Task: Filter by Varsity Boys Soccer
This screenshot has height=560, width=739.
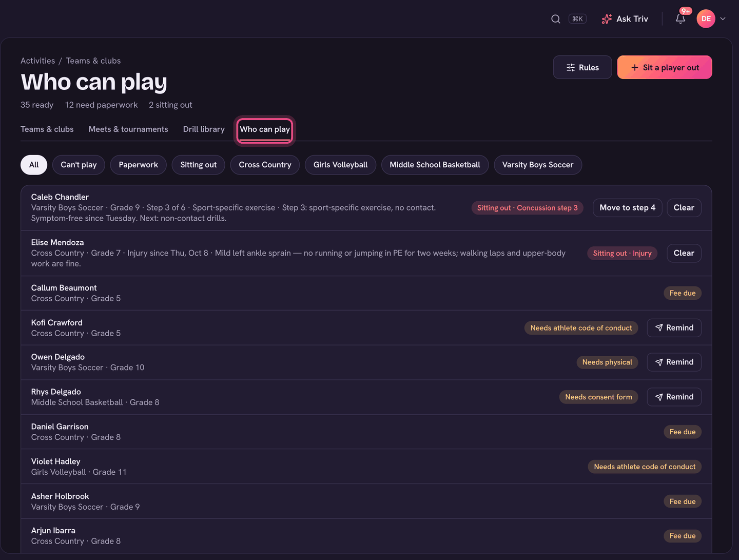Action: click(x=538, y=165)
